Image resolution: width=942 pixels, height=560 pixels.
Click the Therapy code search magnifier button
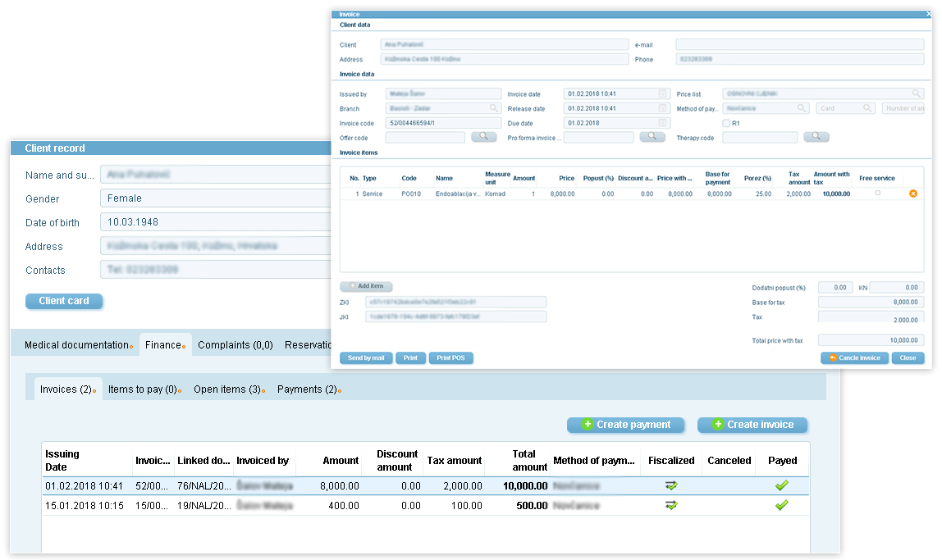(816, 137)
